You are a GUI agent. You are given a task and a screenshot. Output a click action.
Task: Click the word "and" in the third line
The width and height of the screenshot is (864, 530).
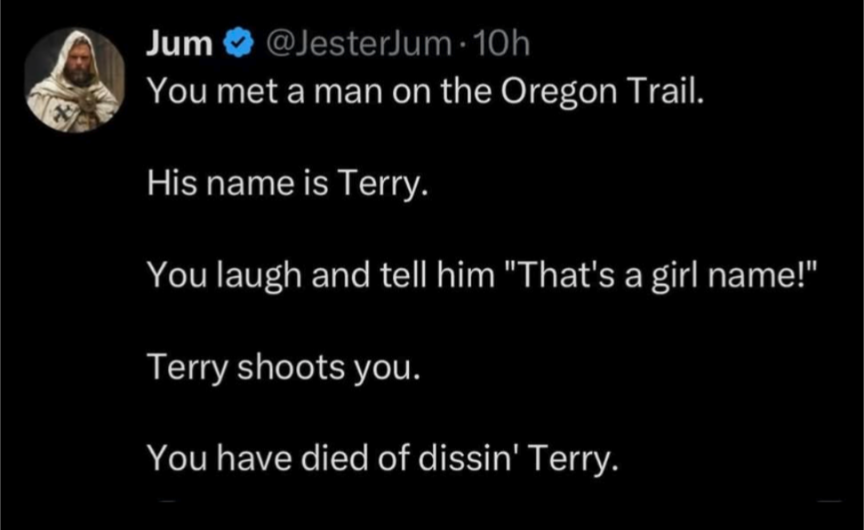click(x=340, y=276)
